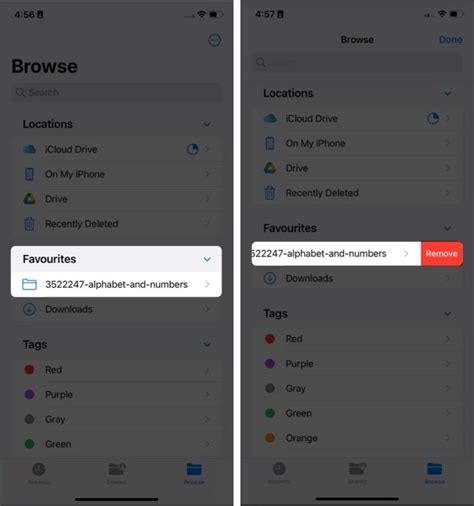Switch to Shared tab in right screen
This screenshot has width=474, height=506.
pos(357,473)
